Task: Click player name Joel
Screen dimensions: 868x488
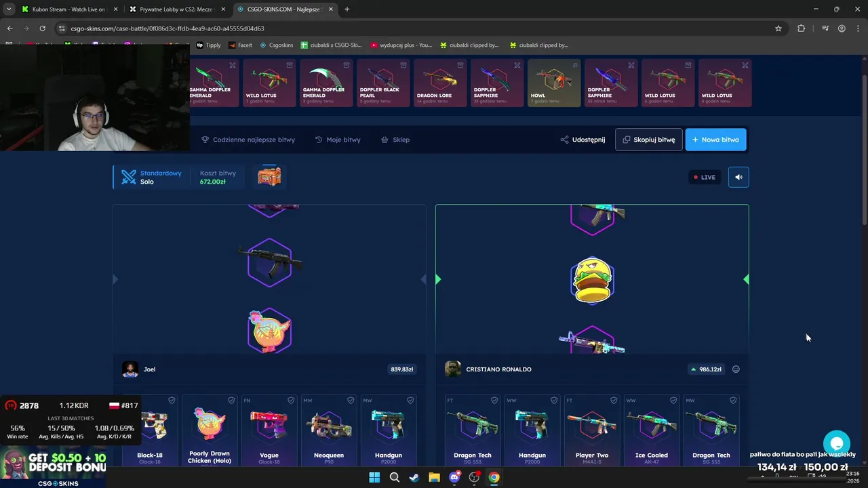Action: [x=149, y=369]
